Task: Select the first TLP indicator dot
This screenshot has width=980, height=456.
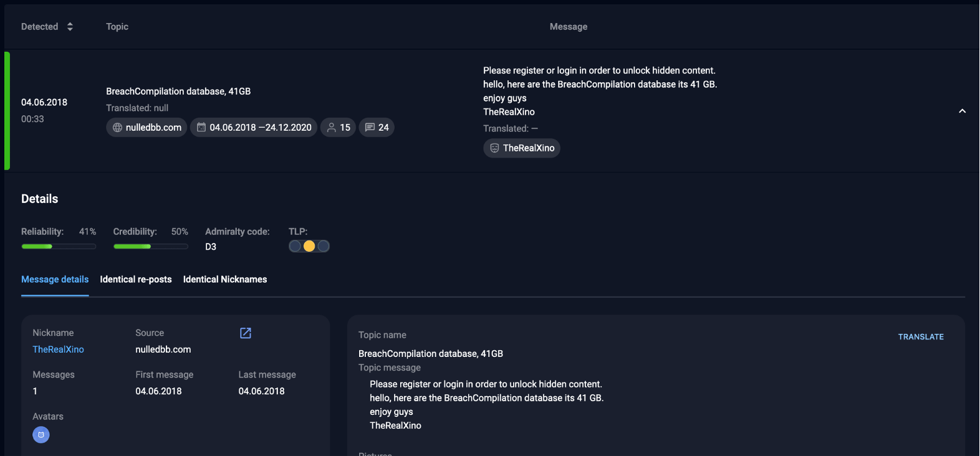Action: click(295, 246)
